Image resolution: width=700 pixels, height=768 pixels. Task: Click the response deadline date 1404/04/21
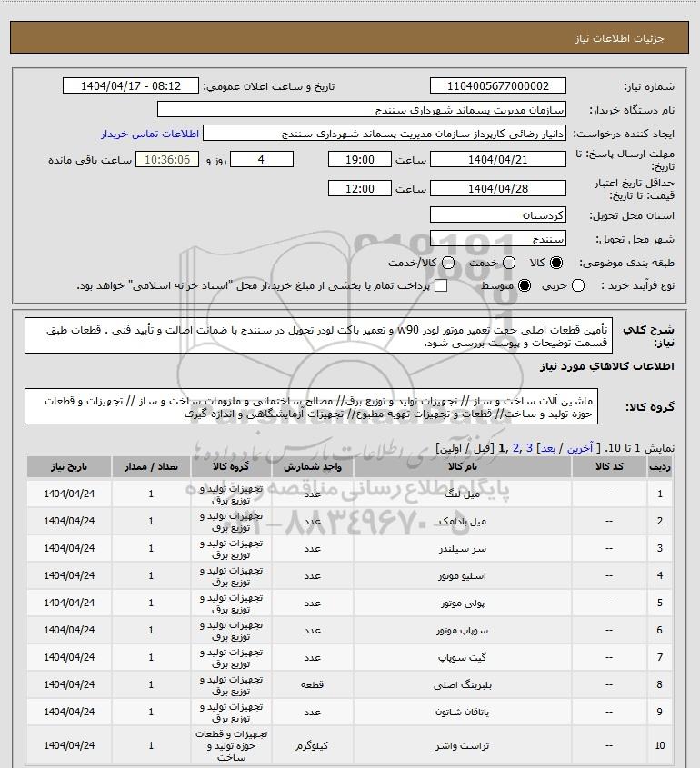(497, 160)
